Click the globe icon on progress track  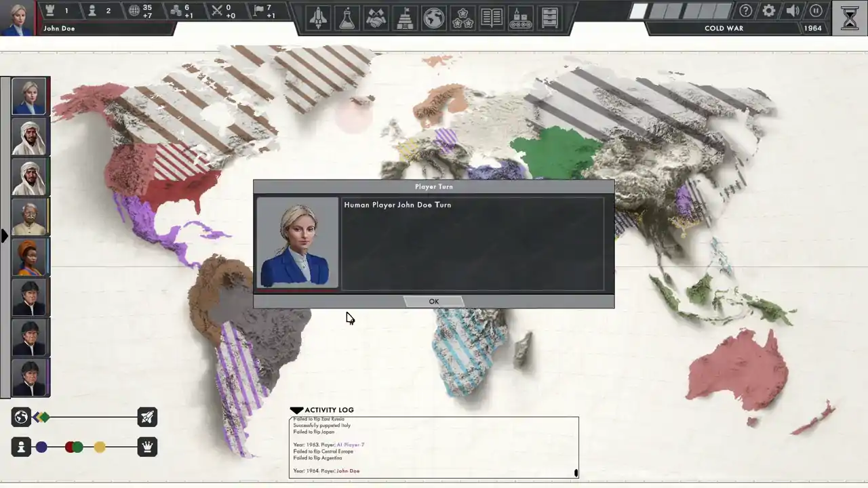point(21,417)
